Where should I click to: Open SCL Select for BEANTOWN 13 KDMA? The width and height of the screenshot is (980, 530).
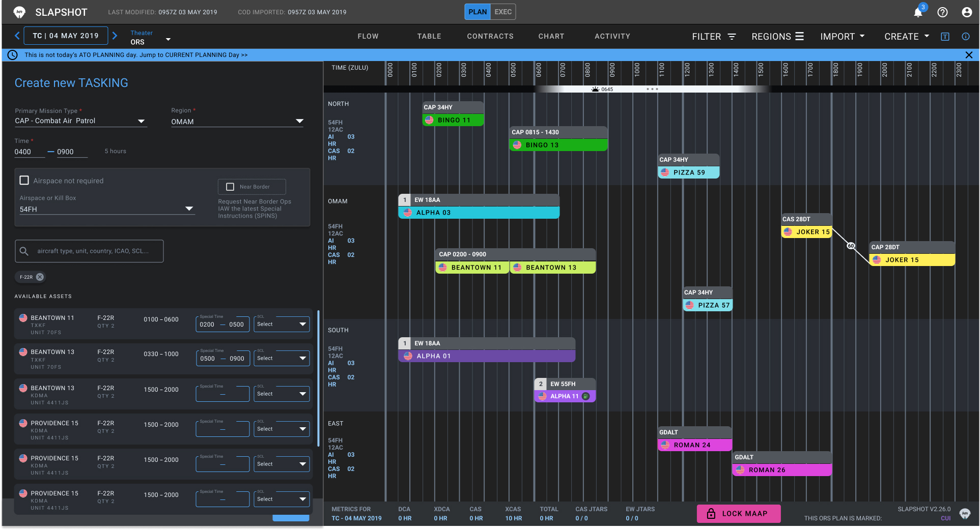[282, 394]
